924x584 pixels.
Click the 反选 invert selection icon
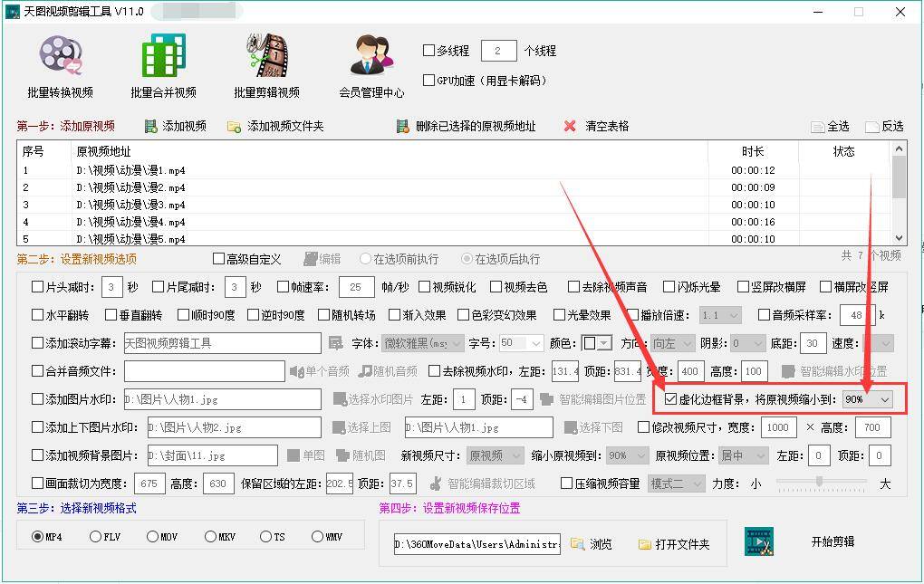[x=872, y=127]
